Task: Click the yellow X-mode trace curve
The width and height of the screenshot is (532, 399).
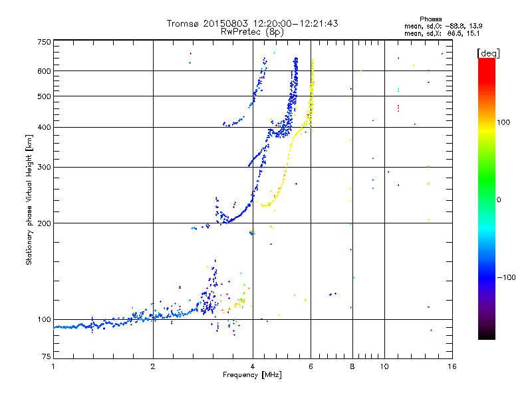Action: (x=288, y=160)
